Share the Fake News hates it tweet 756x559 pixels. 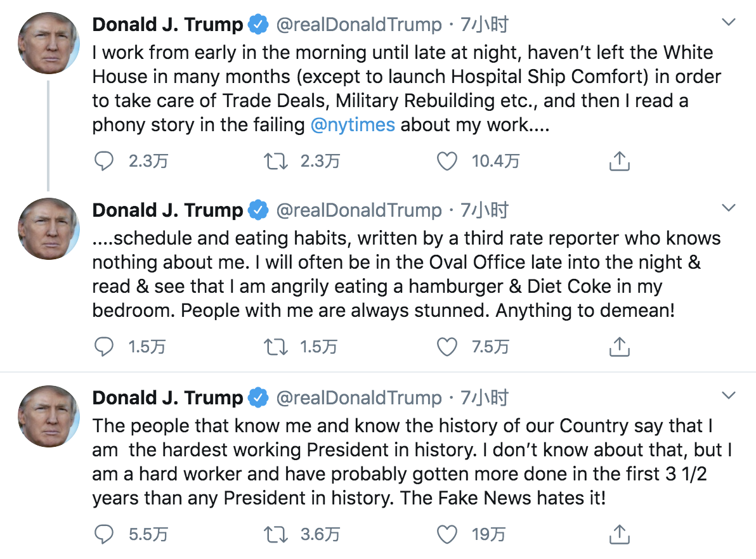[x=619, y=534]
